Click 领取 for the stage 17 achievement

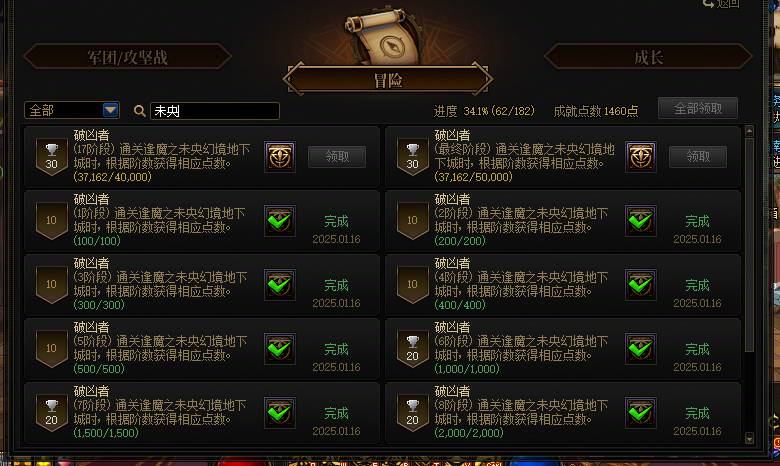(x=337, y=157)
